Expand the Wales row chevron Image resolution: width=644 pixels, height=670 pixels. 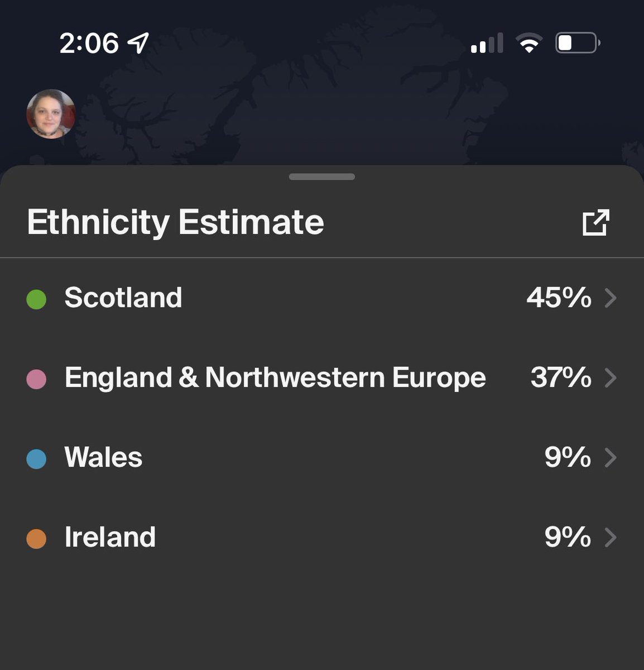(x=611, y=457)
